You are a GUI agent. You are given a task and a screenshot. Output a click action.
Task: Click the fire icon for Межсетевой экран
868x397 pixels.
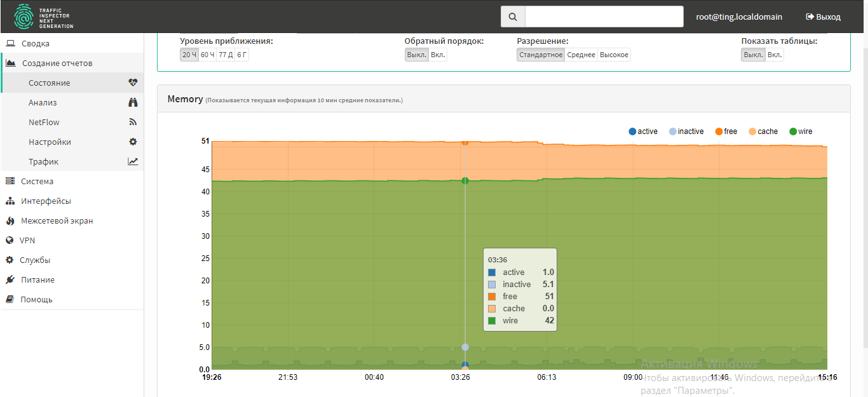(10, 220)
